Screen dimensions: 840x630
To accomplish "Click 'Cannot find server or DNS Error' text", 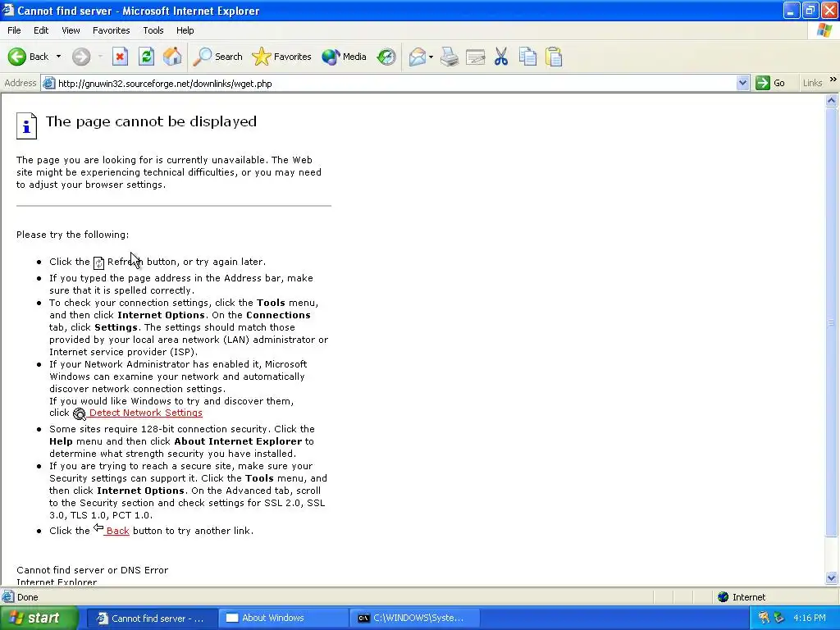I will pos(92,570).
